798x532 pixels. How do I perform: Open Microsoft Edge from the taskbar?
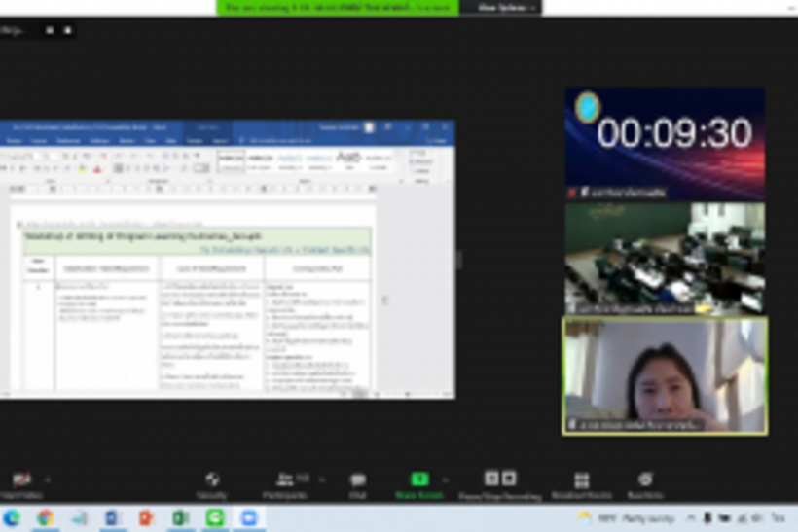pyautogui.click(x=12, y=518)
